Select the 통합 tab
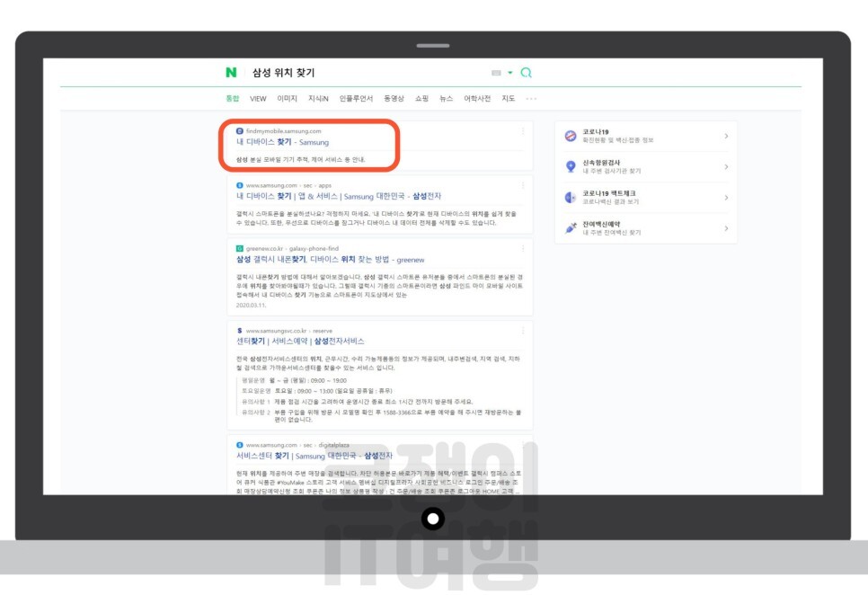The height and width of the screenshot is (595, 868). pyautogui.click(x=233, y=99)
